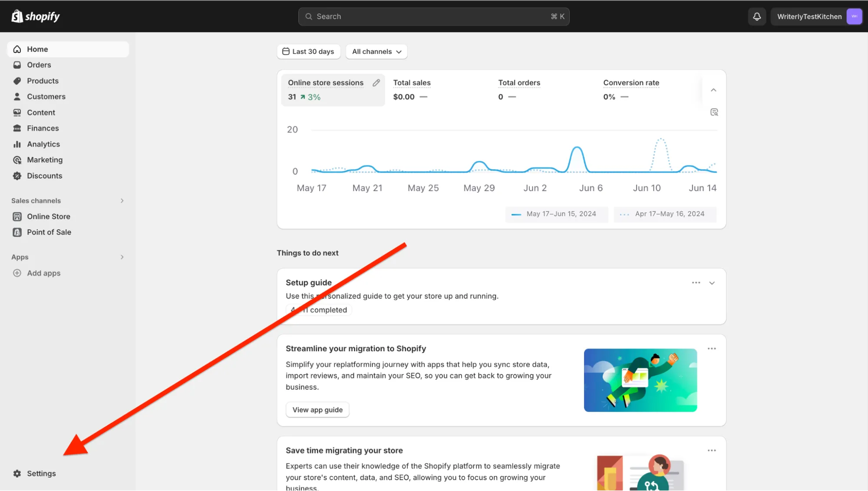Open Settings in the sidebar
Image resolution: width=868 pixels, height=491 pixels.
pos(68,473)
